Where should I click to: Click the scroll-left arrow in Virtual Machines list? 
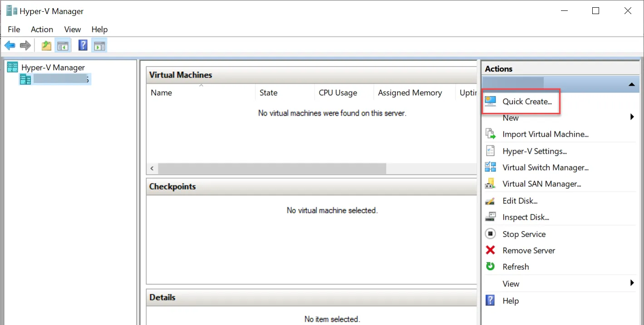click(152, 169)
